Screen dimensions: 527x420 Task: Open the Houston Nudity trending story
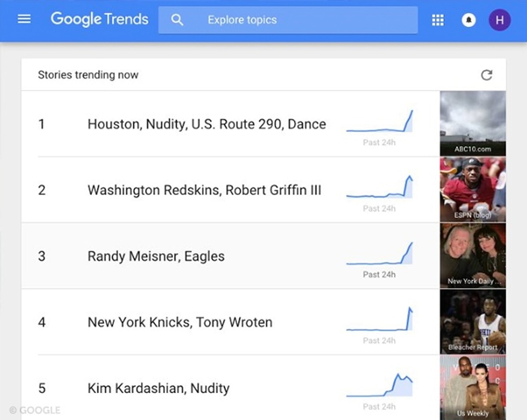point(207,124)
